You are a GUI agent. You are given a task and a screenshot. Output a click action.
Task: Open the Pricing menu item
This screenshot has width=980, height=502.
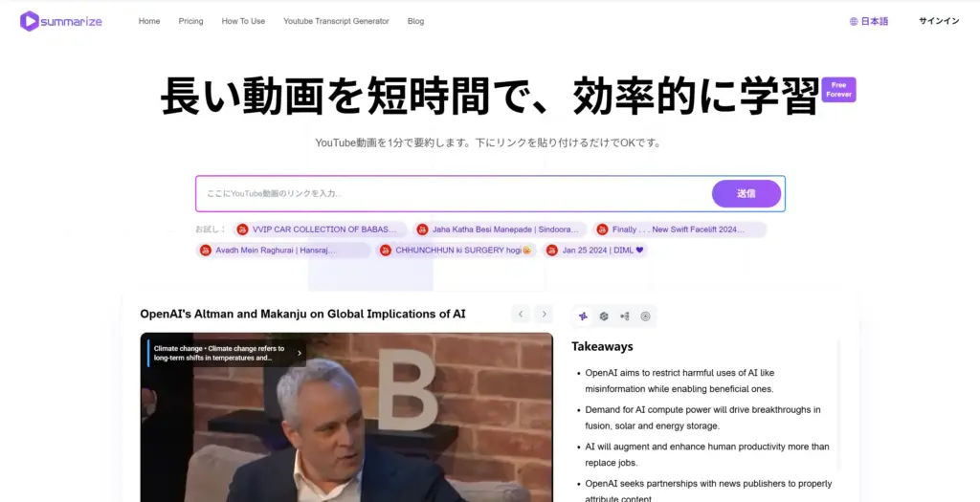point(190,21)
